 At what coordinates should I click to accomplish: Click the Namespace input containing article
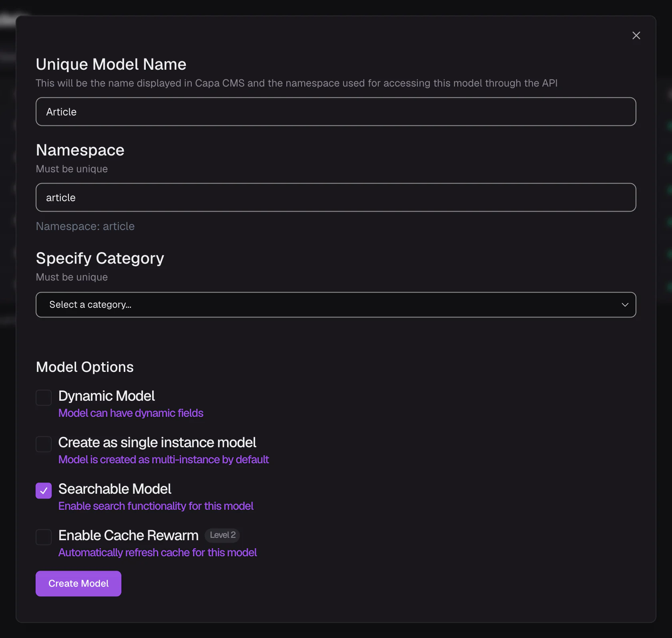pos(336,198)
